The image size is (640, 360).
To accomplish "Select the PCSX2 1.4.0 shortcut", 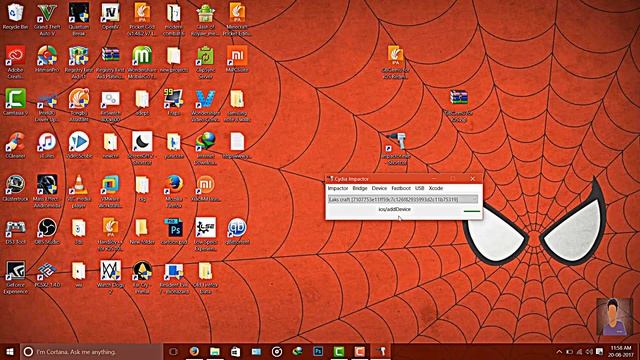I will coord(47,274).
